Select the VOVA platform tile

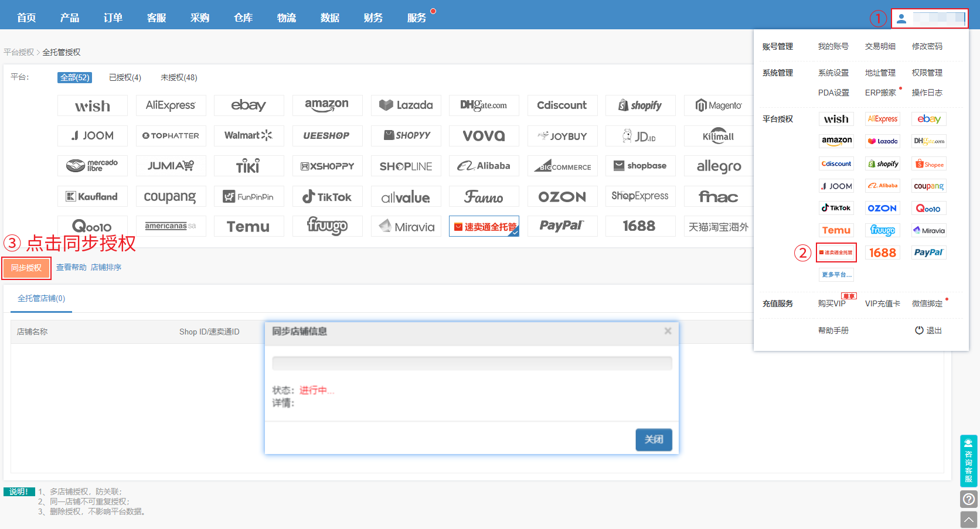(484, 136)
